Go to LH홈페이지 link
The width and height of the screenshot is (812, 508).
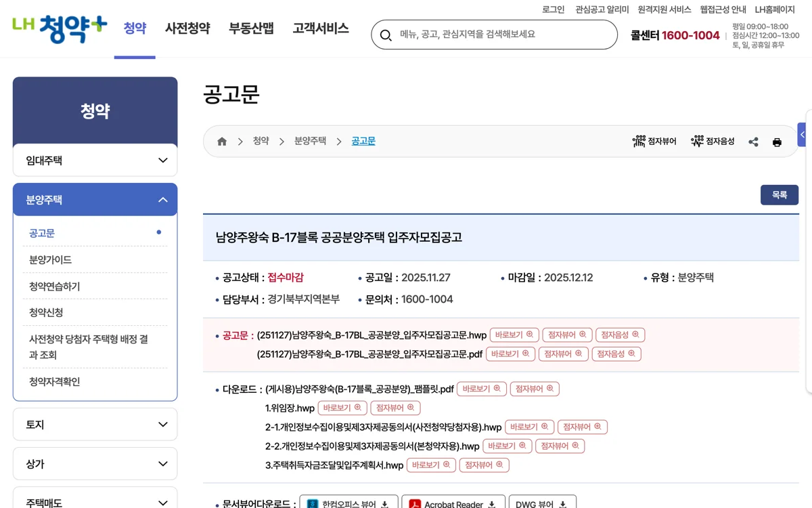[x=775, y=9]
